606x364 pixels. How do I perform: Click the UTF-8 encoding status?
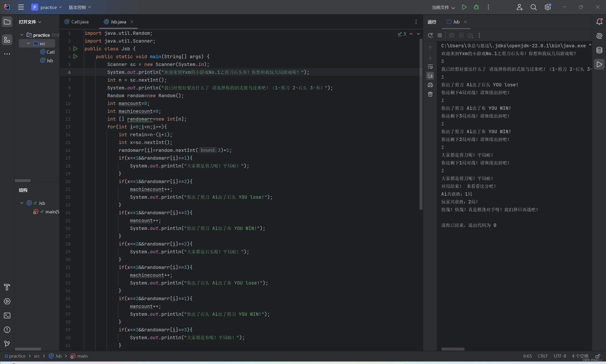560,356
